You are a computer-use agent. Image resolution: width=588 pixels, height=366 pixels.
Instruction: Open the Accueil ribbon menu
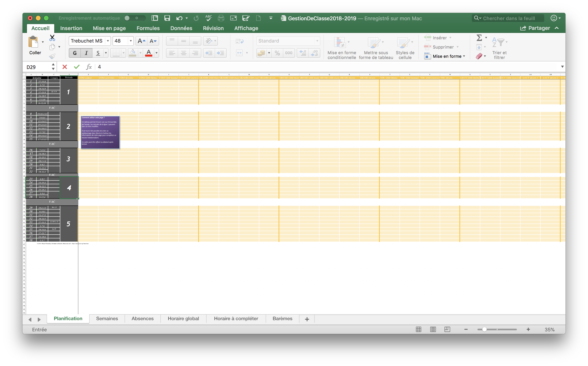[41, 28]
